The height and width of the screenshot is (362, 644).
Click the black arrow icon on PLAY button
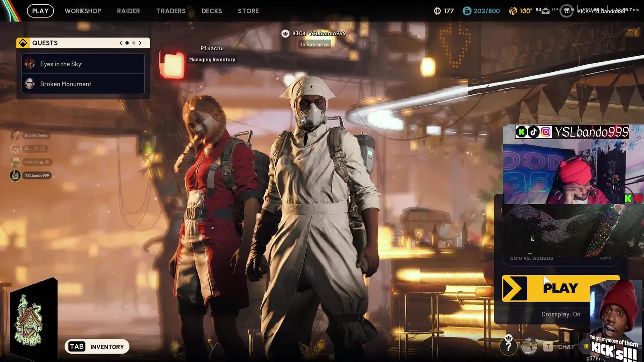click(515, 288)
